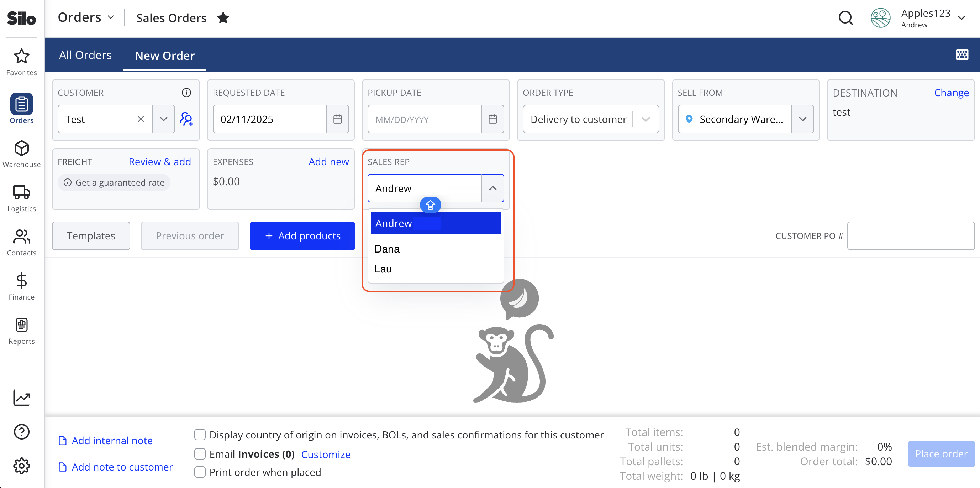Focus the Customer PO # input field
Viewport: 980px width, 488px height.
point(911,236)
